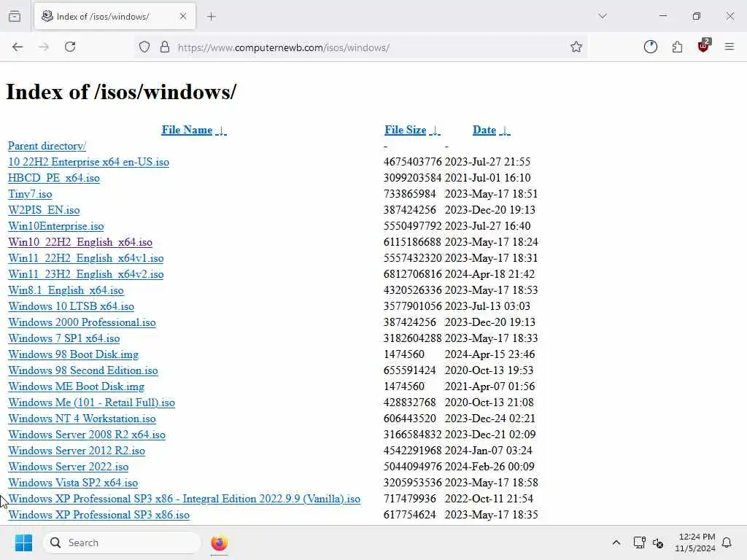Screen dimensions: 747x560
Task: Click the visited Win10_22H2_English_x64.iso link
Action: pos(80,242)
